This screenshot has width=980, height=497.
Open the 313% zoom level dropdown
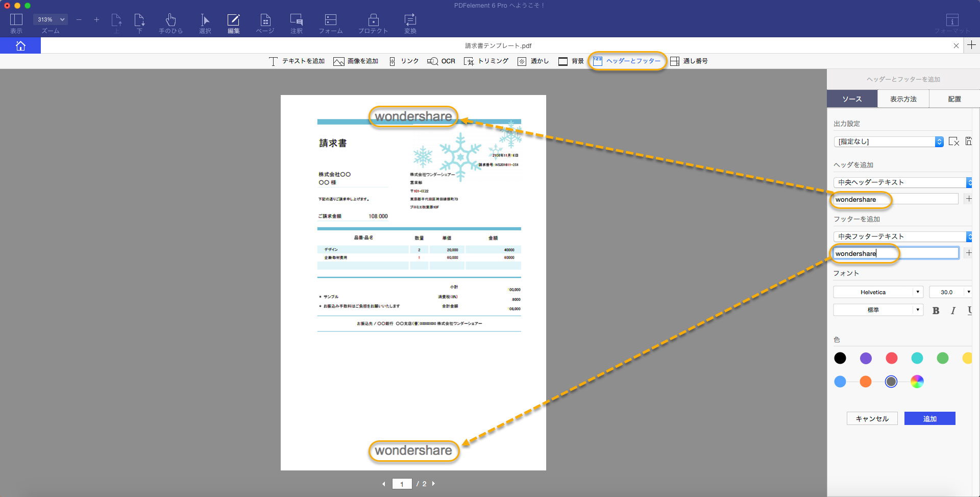51,19
